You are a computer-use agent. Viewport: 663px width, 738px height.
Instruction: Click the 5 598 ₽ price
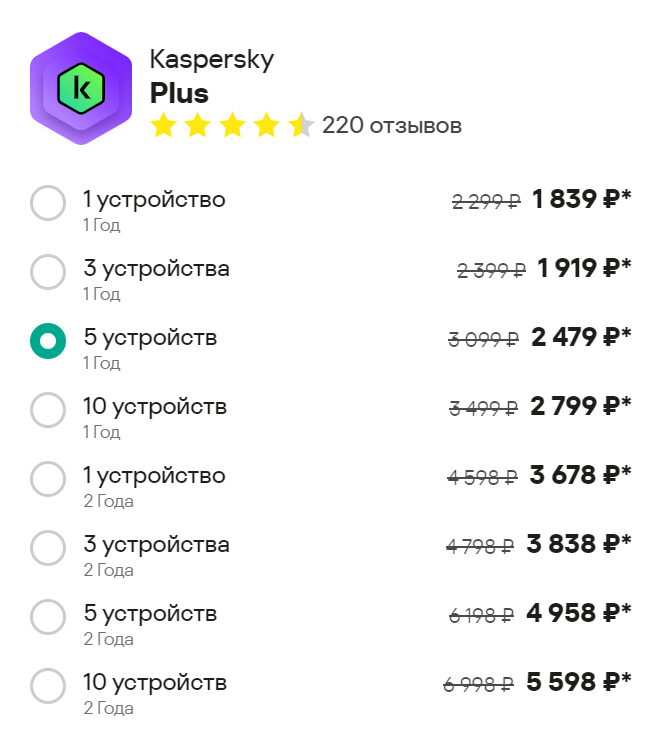click(x=579, y=682)
